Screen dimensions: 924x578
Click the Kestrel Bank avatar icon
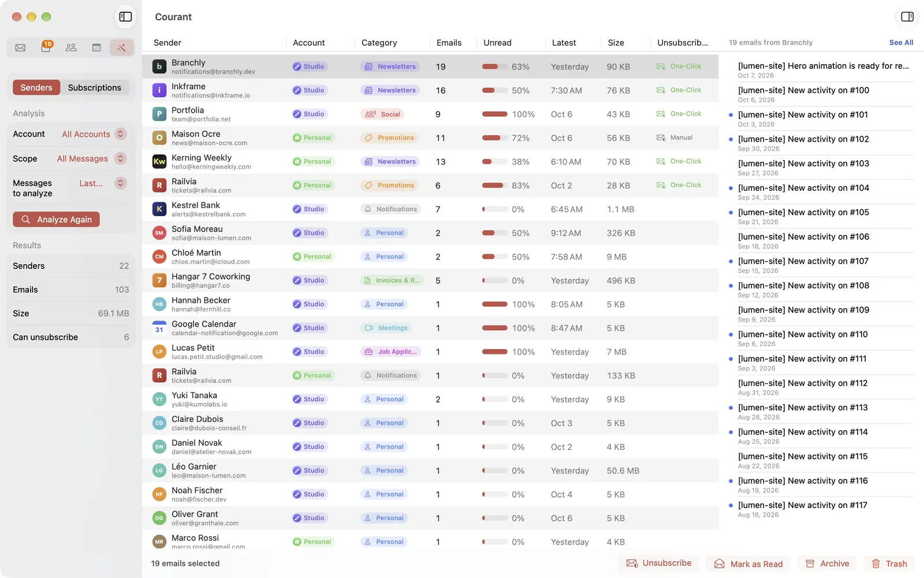click(159, 209)
